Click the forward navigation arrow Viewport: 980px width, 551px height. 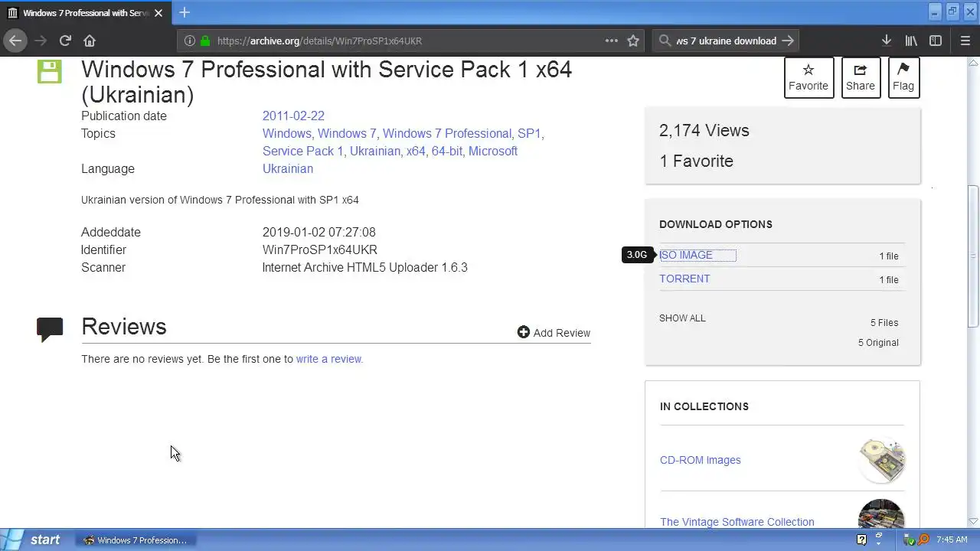tap(41, 41)
